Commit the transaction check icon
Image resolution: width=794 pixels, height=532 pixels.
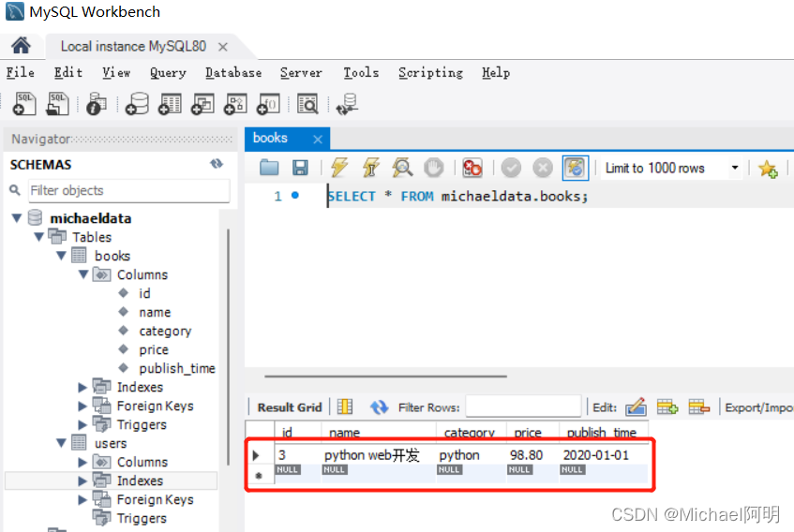click(511, 168)
